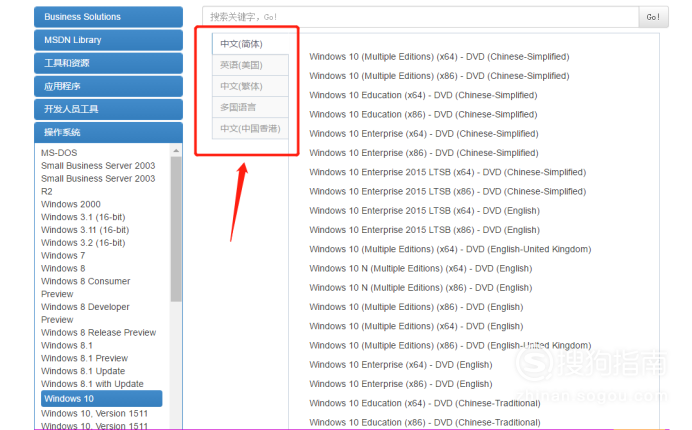Select the 中文(简体) language tab
Screen dimensions: 692x430
(250, 44)
